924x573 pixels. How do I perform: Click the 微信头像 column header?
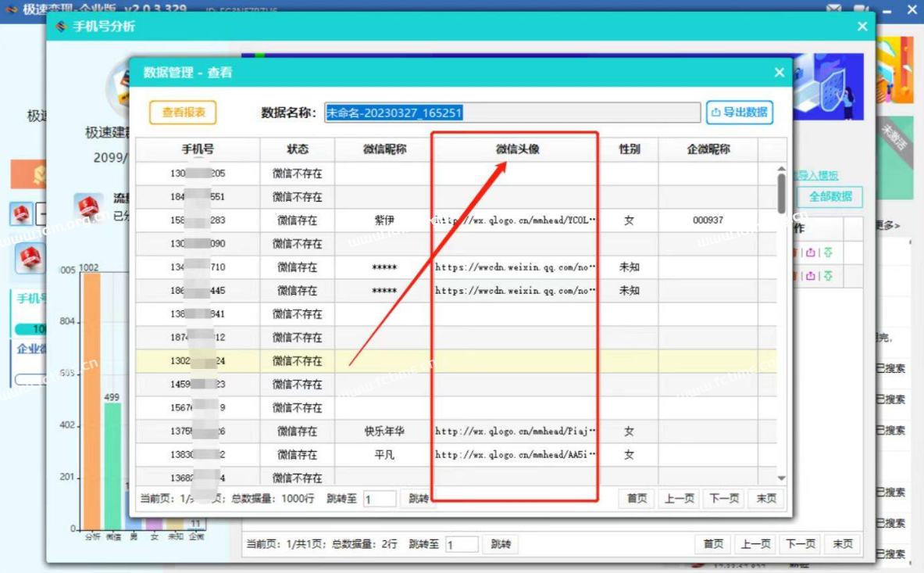[517, 149]
